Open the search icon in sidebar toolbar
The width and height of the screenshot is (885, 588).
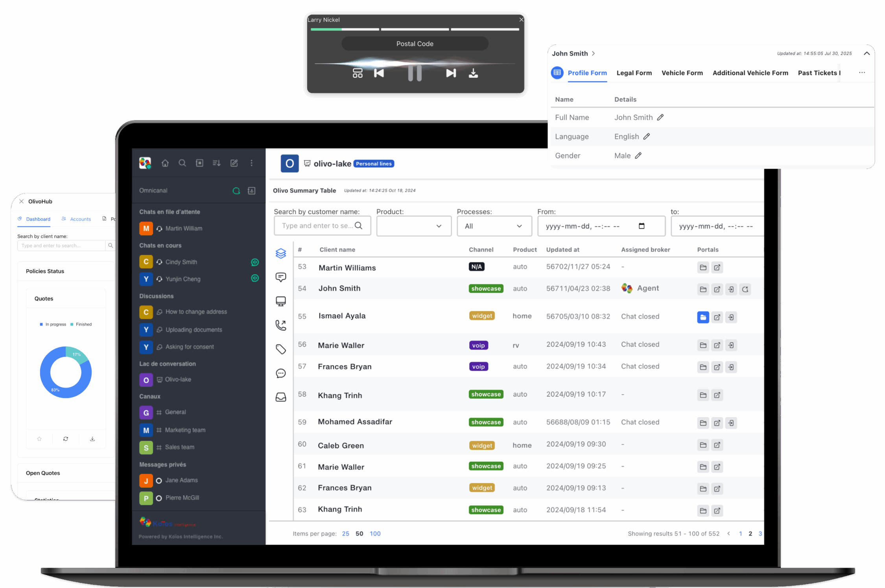click(182, 163)
